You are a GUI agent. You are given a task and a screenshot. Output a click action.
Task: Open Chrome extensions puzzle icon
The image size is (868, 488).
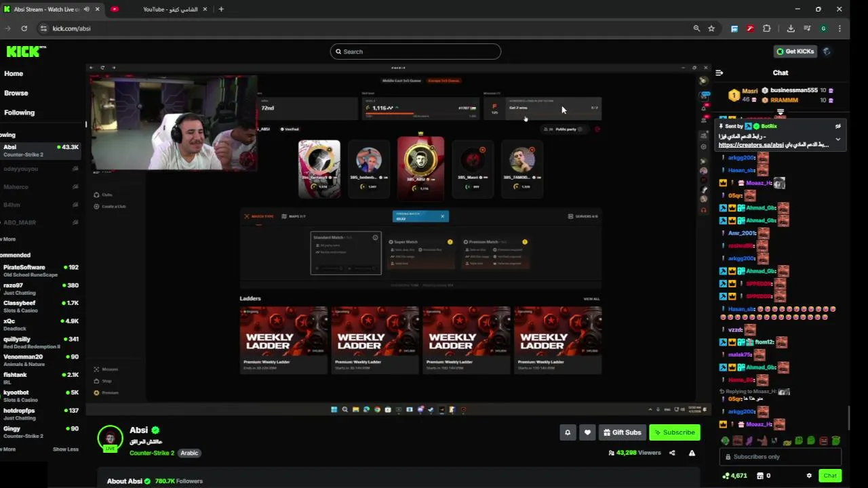tap(767, 28)
